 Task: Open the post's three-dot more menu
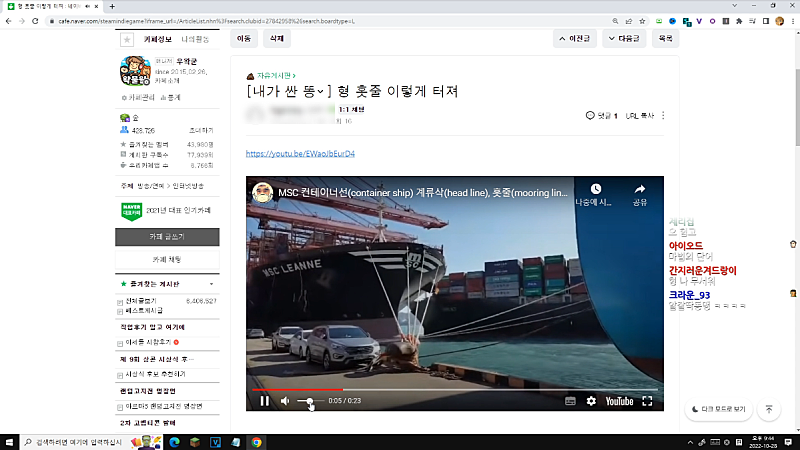point(663,116)
